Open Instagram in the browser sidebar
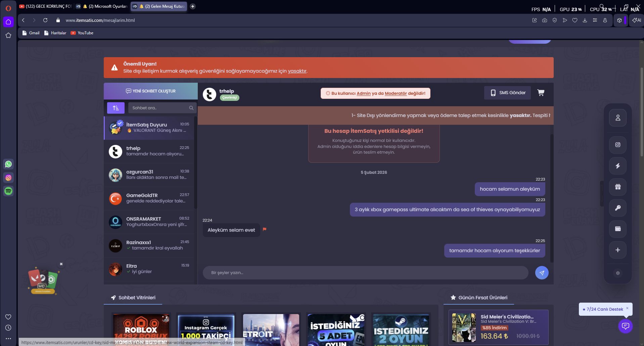The image size is (644, 346). pos(8,178)
